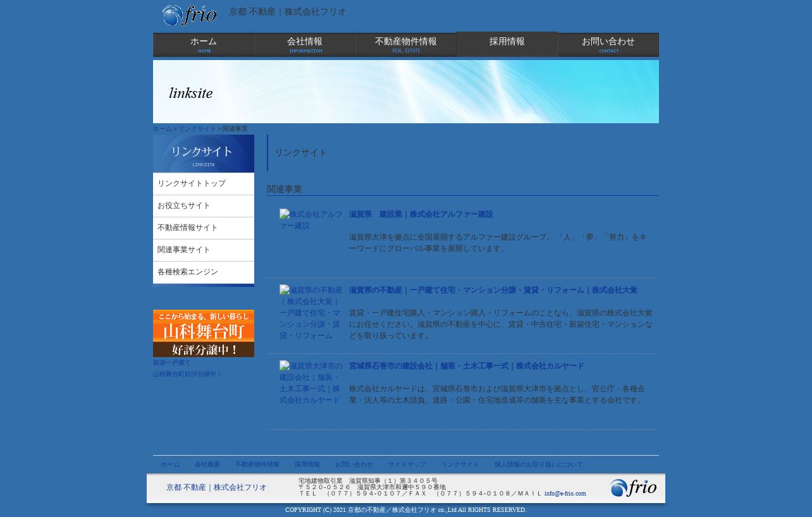This screenshot has width=812, height=517.
Task: Click footer 個人情報のお取り扱いについて link
Action: click(x=539, y=465)
